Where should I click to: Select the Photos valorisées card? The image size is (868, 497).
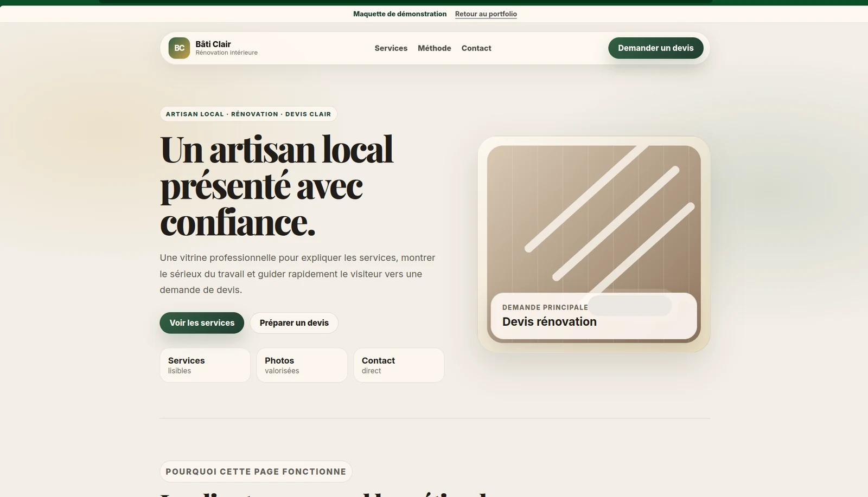tap(302, 365)
